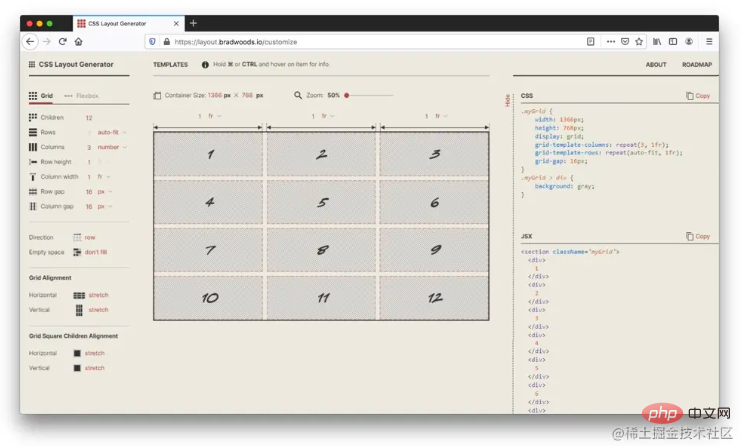Viewport: 741px width, 446px height.
Task: Click the CSS Layout Generator logo
Action: coord(71,64)
